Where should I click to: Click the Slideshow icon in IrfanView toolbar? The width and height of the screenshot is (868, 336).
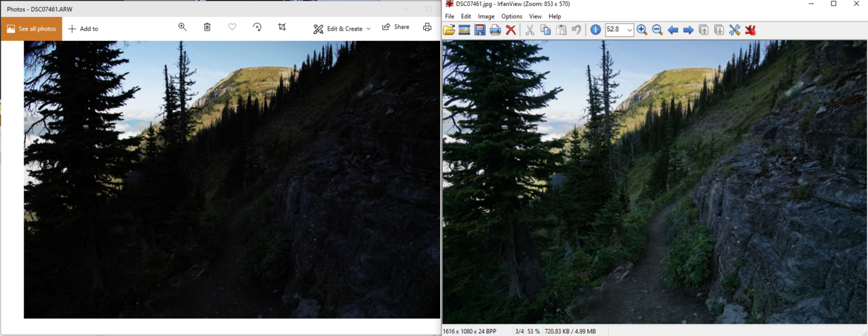click(465, 30)
